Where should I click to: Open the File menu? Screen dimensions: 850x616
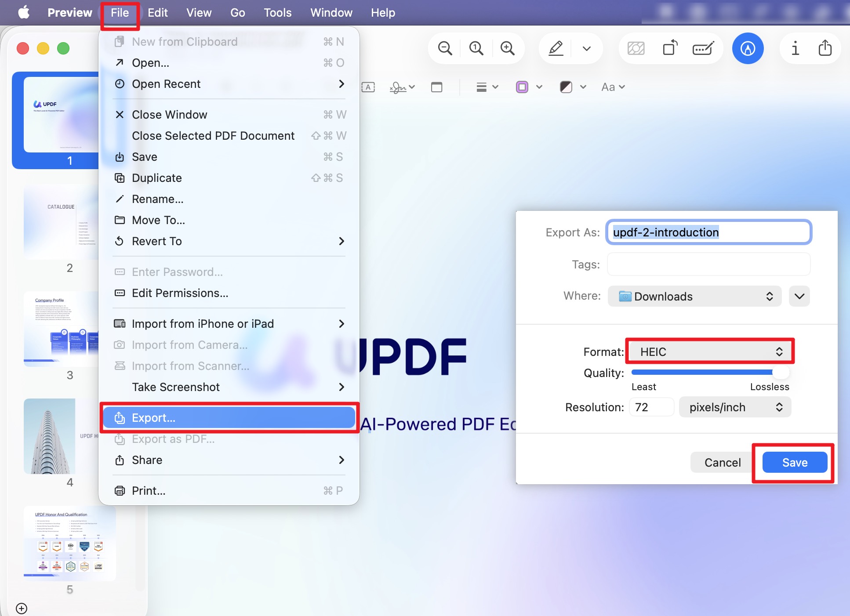coord(120,13)
